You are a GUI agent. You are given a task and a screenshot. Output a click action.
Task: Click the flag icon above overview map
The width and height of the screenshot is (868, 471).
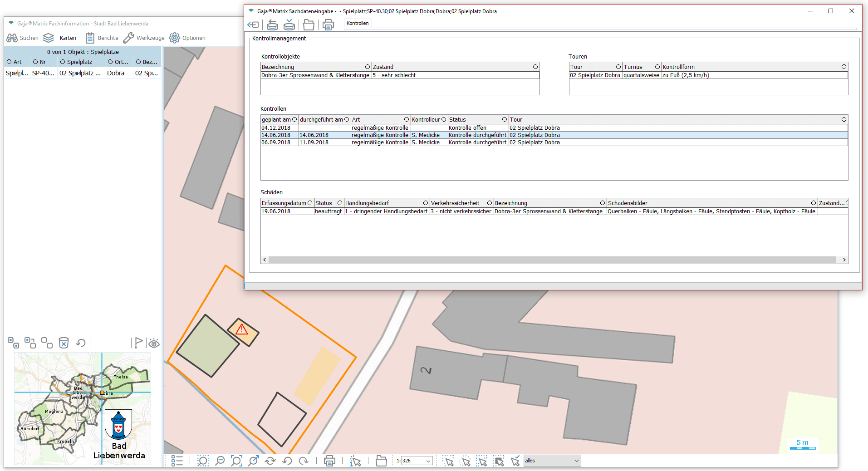138,343
